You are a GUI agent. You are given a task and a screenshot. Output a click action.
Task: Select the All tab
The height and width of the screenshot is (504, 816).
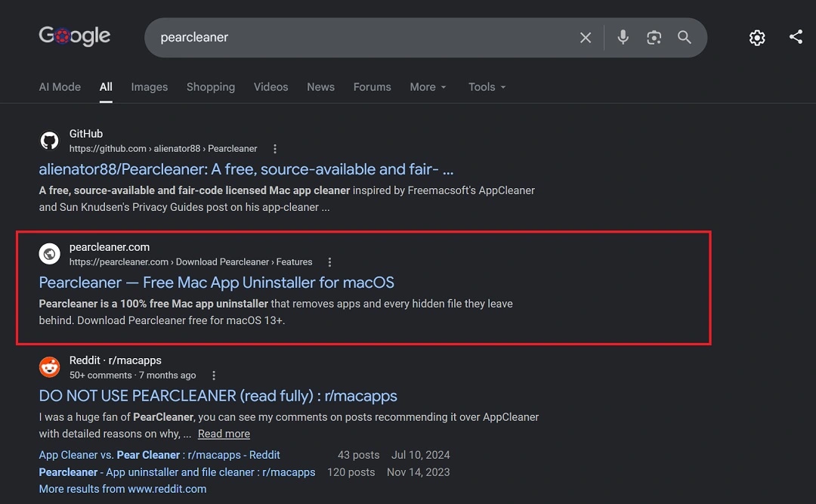tap(106, 87)
